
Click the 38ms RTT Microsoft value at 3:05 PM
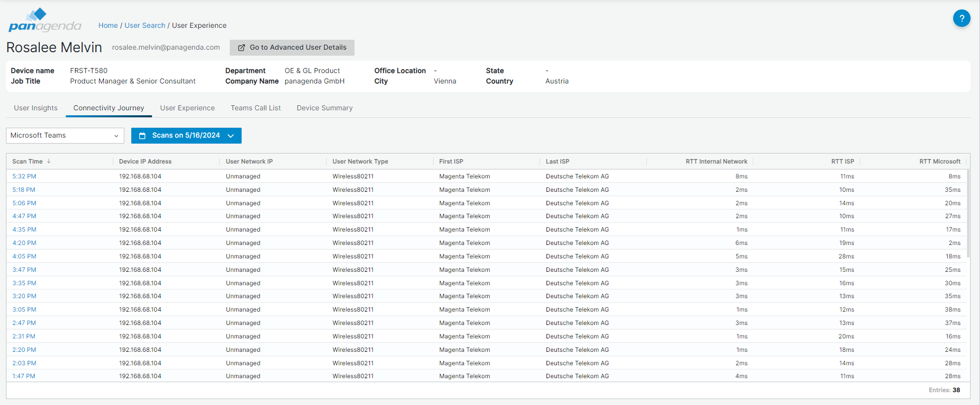tap(953, 310)
